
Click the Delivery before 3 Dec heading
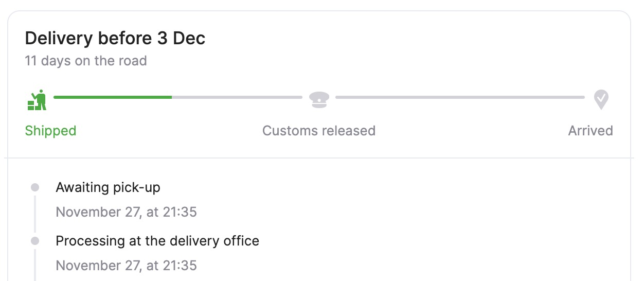point(115,39)
